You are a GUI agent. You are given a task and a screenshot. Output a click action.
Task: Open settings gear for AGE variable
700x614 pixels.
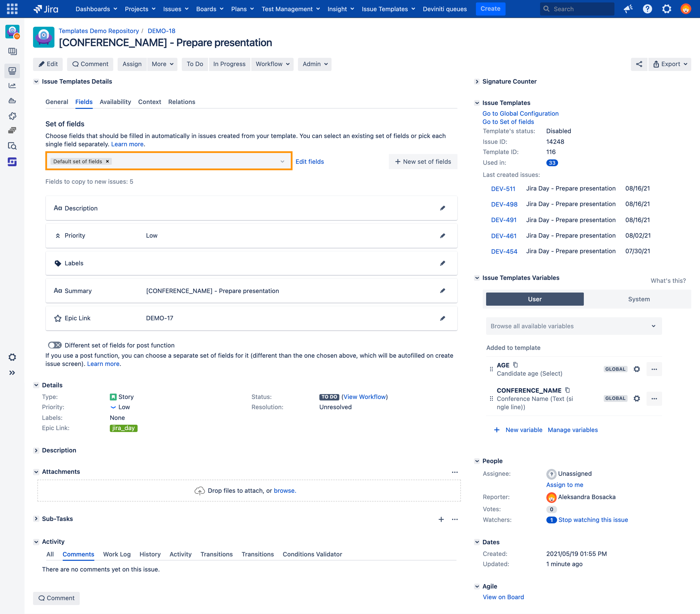[x=637, y=369]
